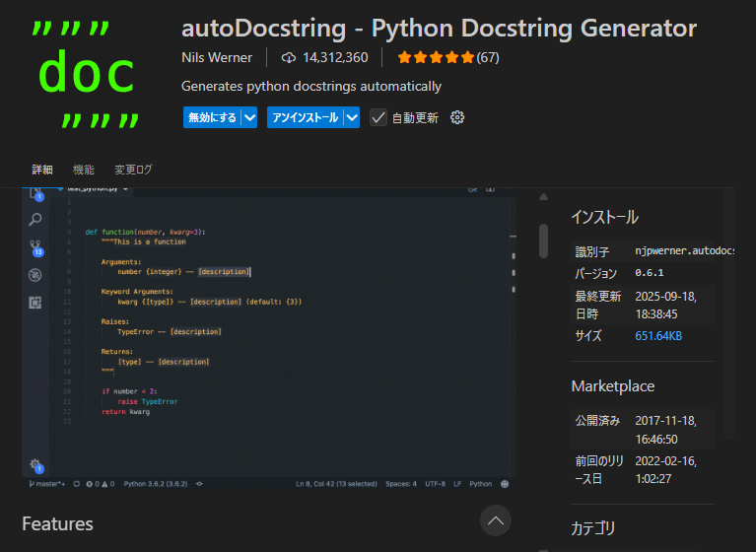The height and width of the screenshot is (552, 756).
Task: Toggle the 自動更新 checkbox
Action: [x=378, y=117]
